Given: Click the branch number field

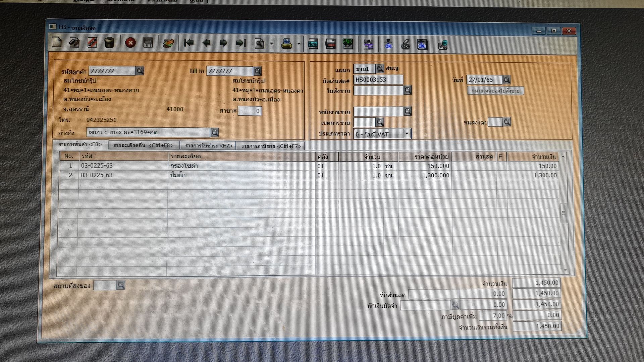Looking at the screenshot, I should [250, 111].
